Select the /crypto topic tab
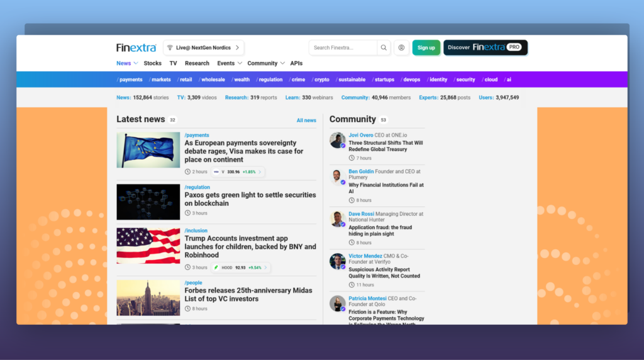This screenshot has height=360, width=644. click(320, 80)
